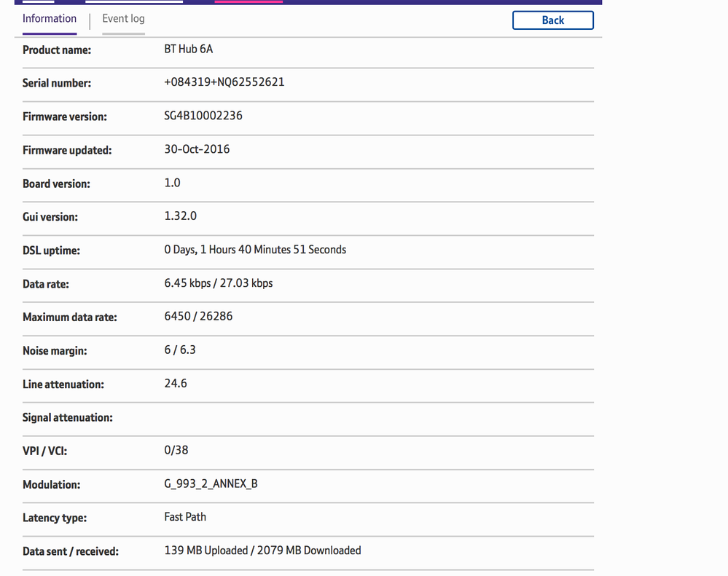The width and height of the screenshot is (728, 576).
Task: Click the 'Data sent / received:' label
Action: 71,551
